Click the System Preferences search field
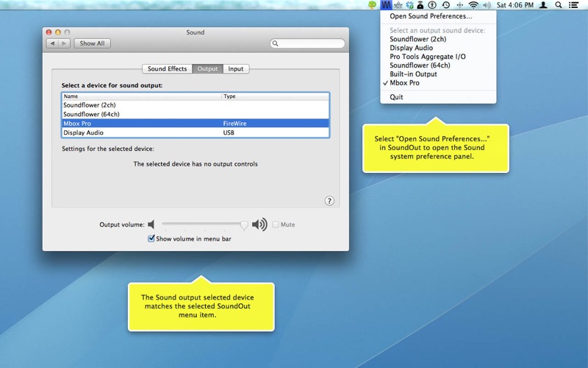 click(307, 43)
